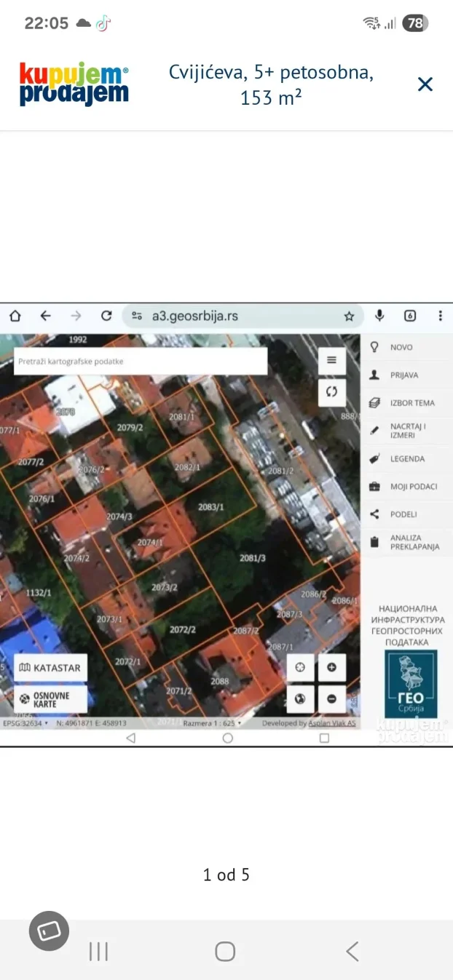Close the image viewer with the X
The height and width of the screenshot is (980, 453).
[425, 84]
